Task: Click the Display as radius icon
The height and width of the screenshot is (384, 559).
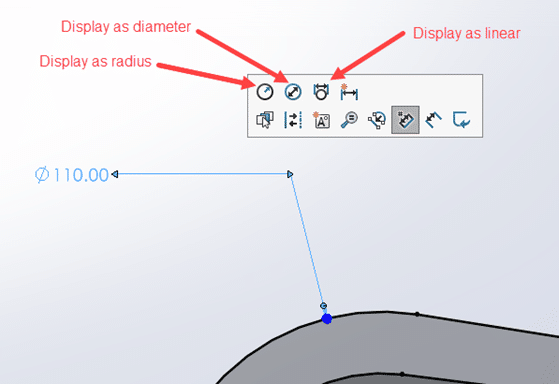Action: coord(265,92)
